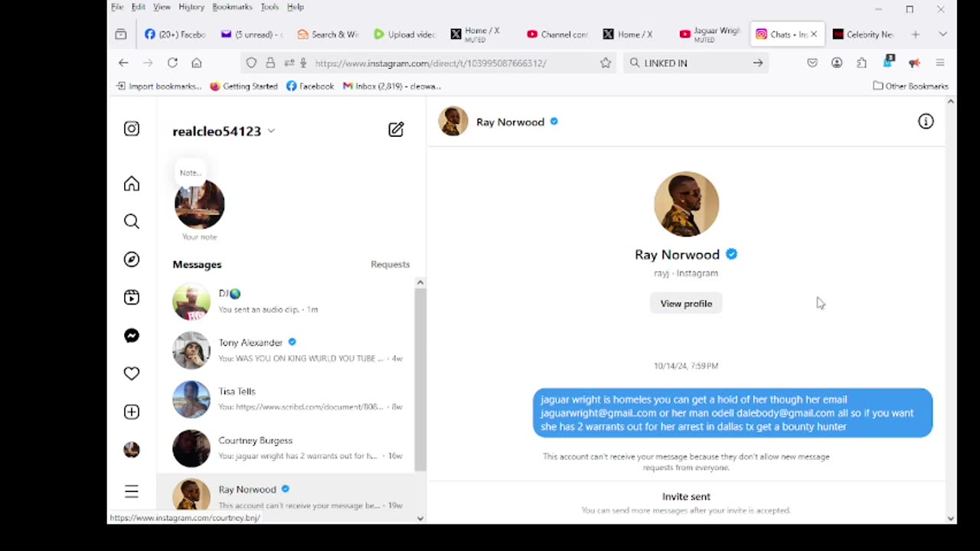Open the Reels icon in the sidebar
This screenshot has height=551, width=980.
[x=132, y=298]
